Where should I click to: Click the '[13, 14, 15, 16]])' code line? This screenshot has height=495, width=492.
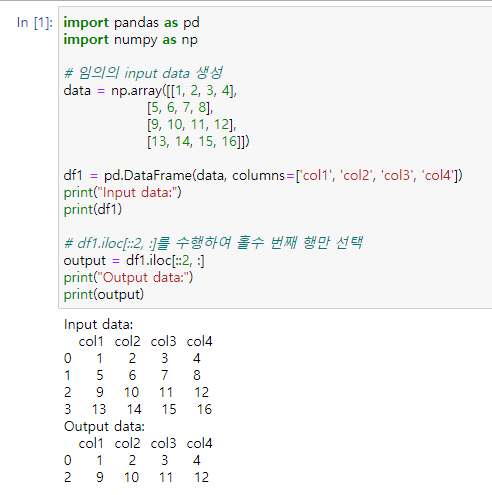click(198, 142)
